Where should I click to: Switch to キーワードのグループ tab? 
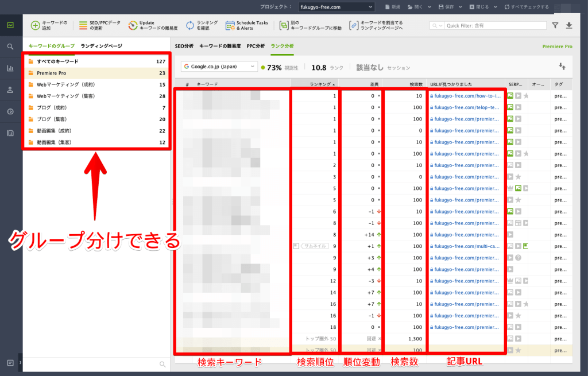coord(51,46)
